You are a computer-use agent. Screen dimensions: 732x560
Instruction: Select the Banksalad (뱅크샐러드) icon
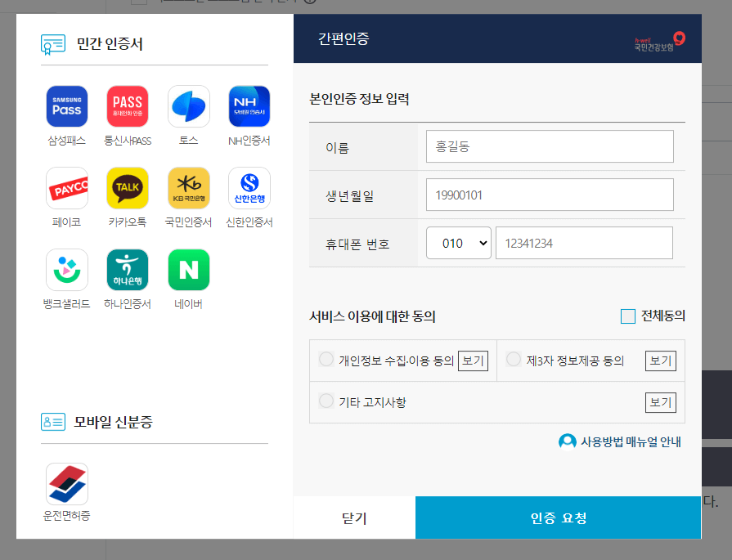(x=67, y=270)
